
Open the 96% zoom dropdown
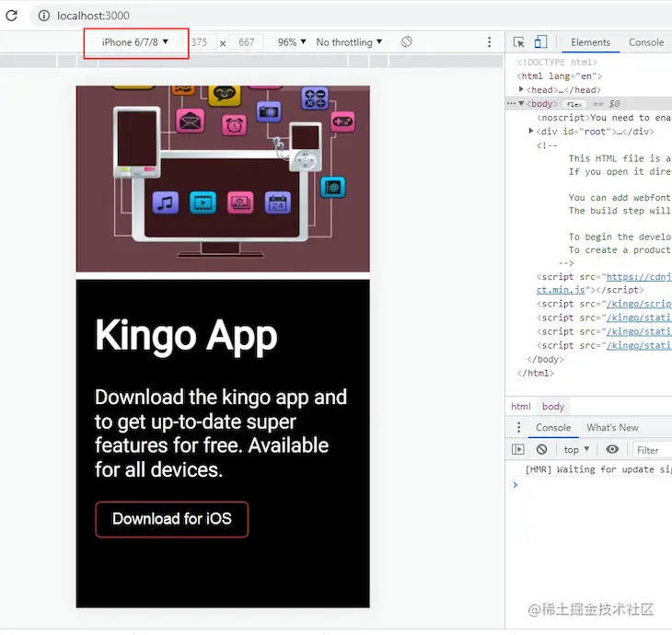(292, 42)
